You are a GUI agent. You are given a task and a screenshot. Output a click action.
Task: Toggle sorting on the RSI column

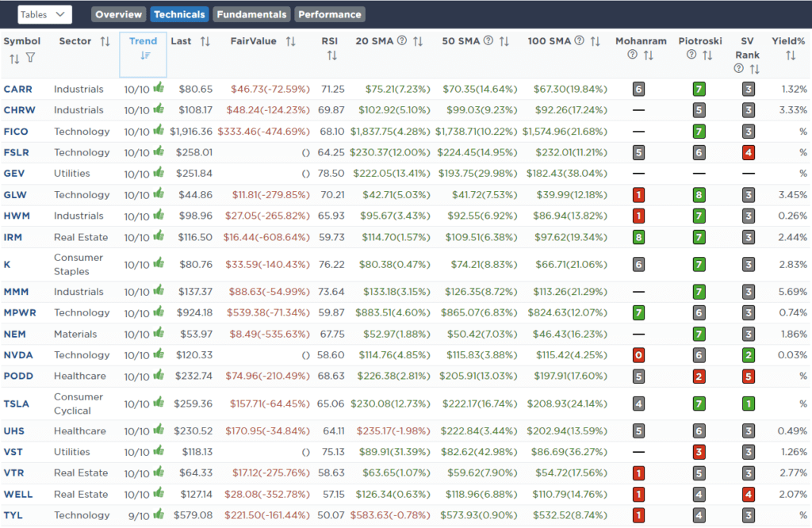[x=331, y=54]
